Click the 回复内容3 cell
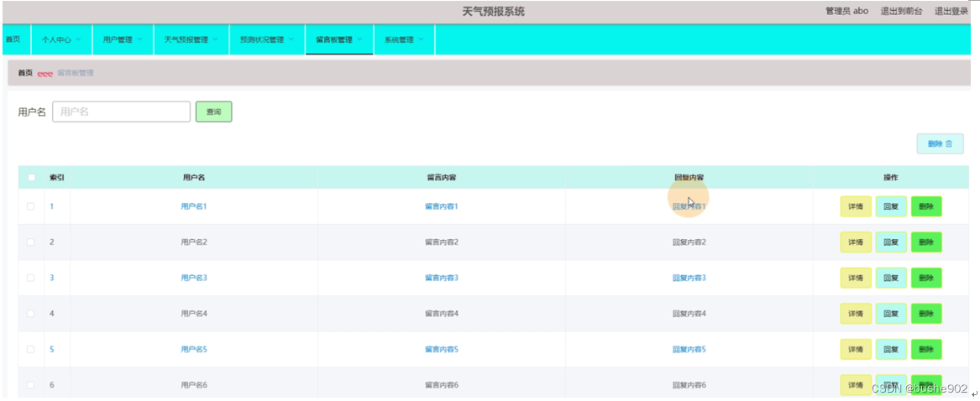980x401 pixels. tap(689, 278)
